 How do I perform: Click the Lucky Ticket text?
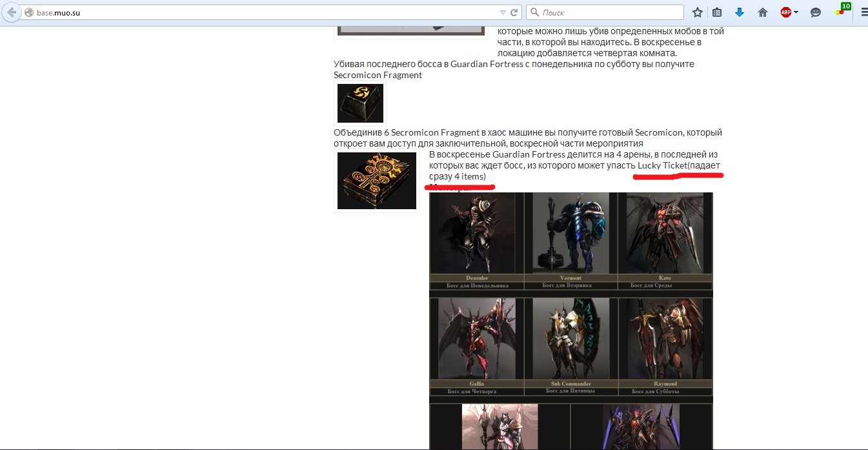click(662, 166)
